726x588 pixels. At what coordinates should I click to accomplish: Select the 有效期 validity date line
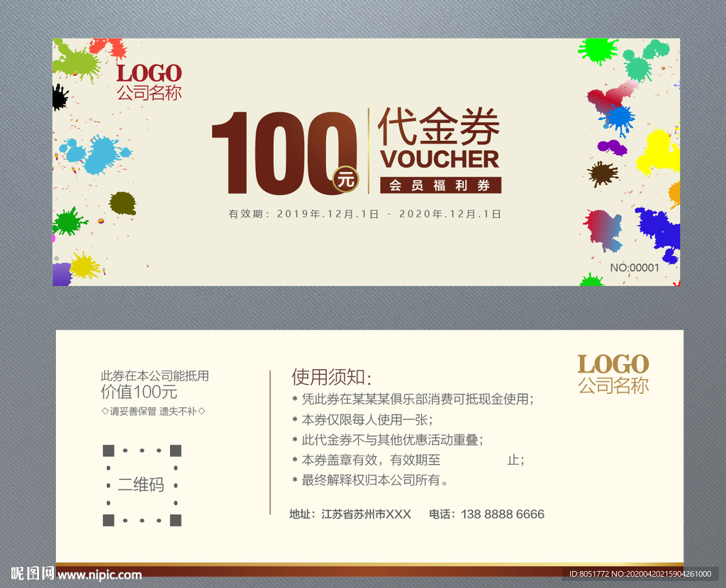[x=365, y=214]
